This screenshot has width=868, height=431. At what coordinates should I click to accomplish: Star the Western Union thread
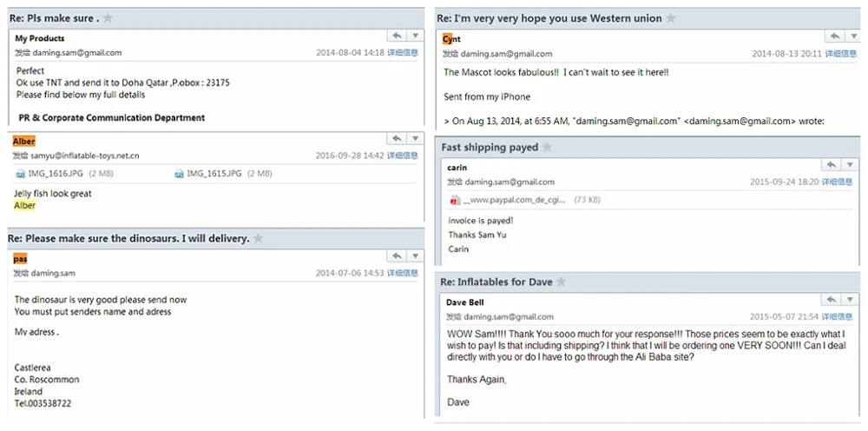(671, 18)
